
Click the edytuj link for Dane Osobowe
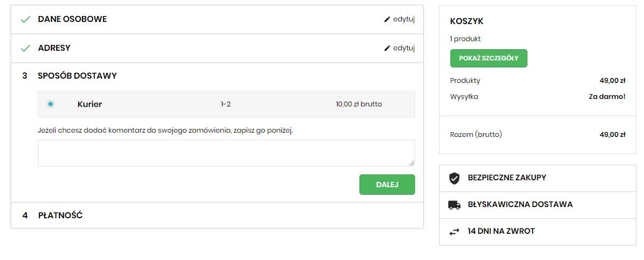pyautogui.click(x=404, y=19)
